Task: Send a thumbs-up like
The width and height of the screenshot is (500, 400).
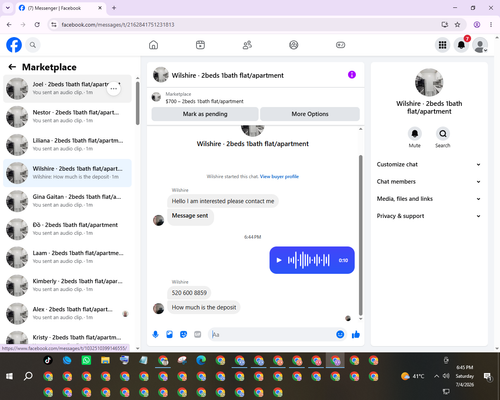Action: [356, 334]
